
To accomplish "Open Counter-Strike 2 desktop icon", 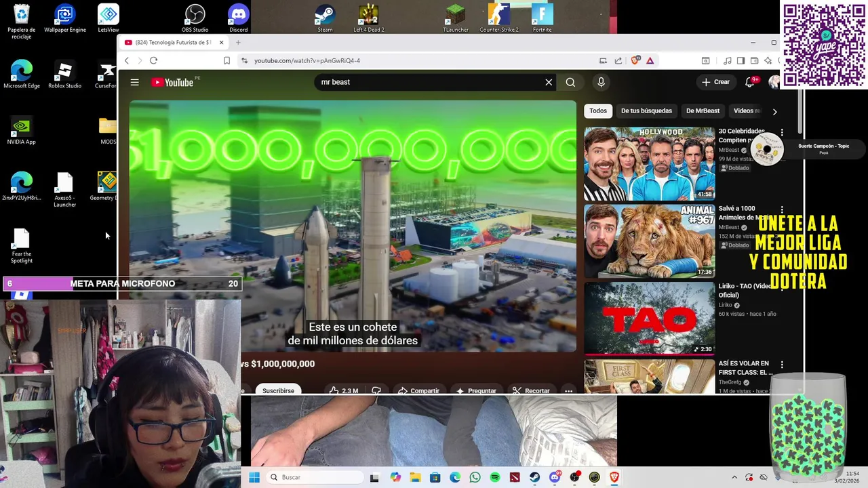I will (x=499, y=18).
